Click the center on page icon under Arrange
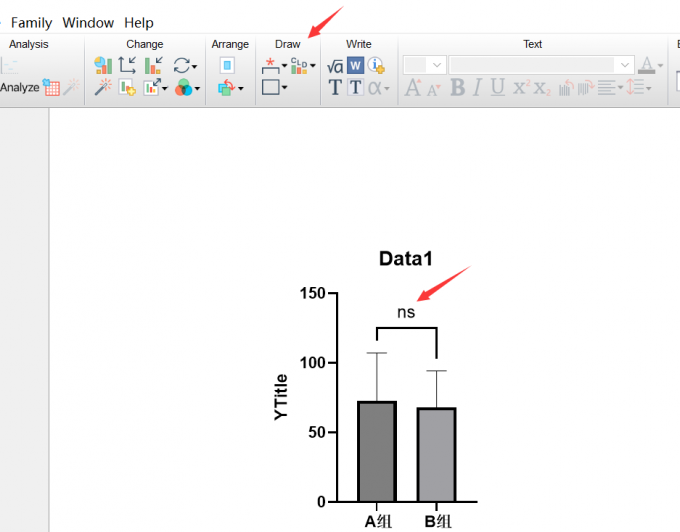This screenshot has height=532, width=680. (227, 66)
